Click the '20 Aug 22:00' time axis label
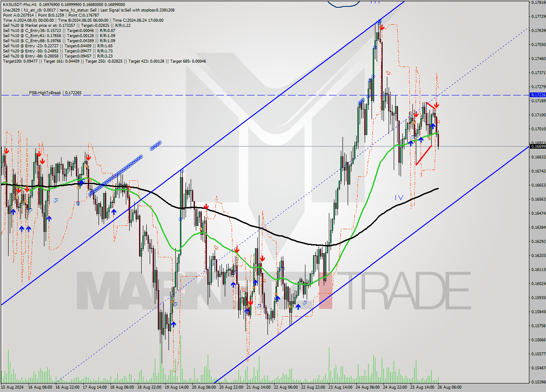546x392 pixels. [230, 387]
